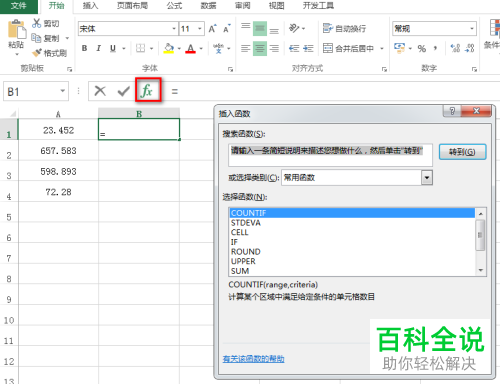Click the Name Box showing B1
500x384 pixels.
[36, 91]
